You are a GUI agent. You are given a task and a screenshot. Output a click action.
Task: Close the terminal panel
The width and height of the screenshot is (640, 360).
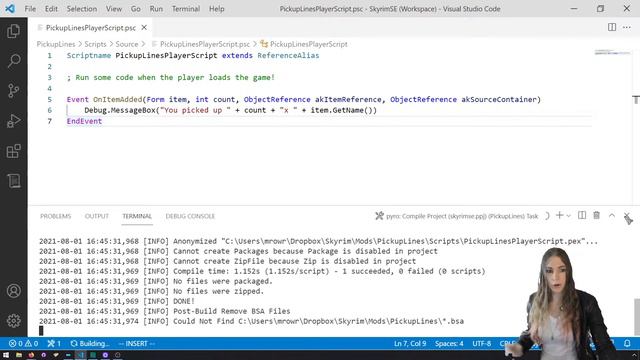pyautogui.click(x=627, y=216)
